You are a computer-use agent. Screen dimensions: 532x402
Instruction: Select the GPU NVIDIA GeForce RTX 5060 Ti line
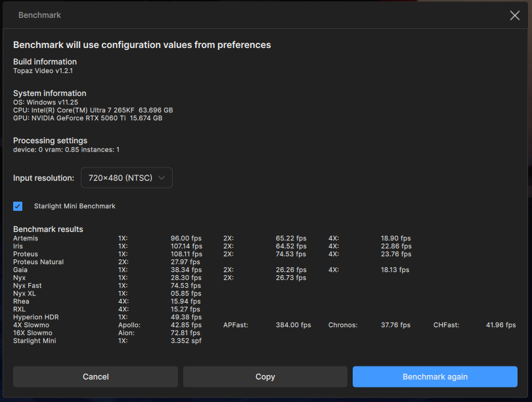click(87, 118)
